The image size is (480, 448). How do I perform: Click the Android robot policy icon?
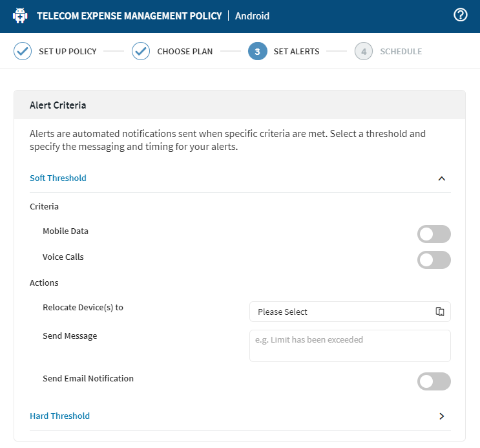tap(20, 16)
